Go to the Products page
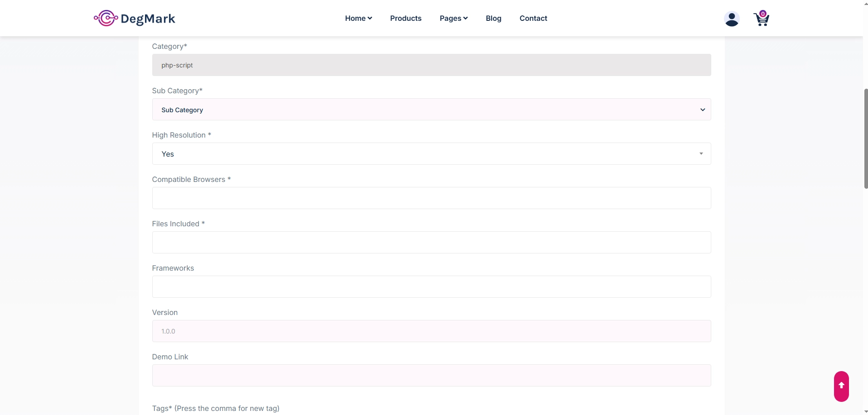This screenshot has width=868, height=415. click(x=405, y=18)
